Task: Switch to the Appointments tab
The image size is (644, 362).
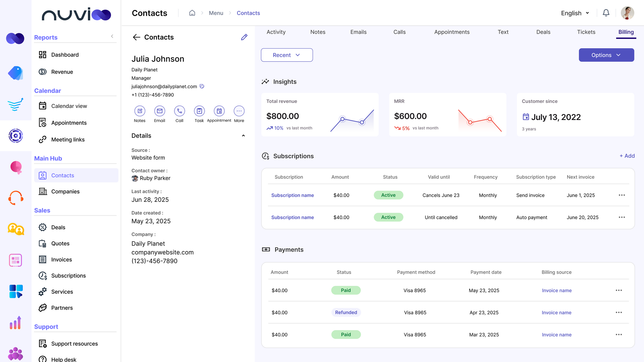Action: [452, 32]
